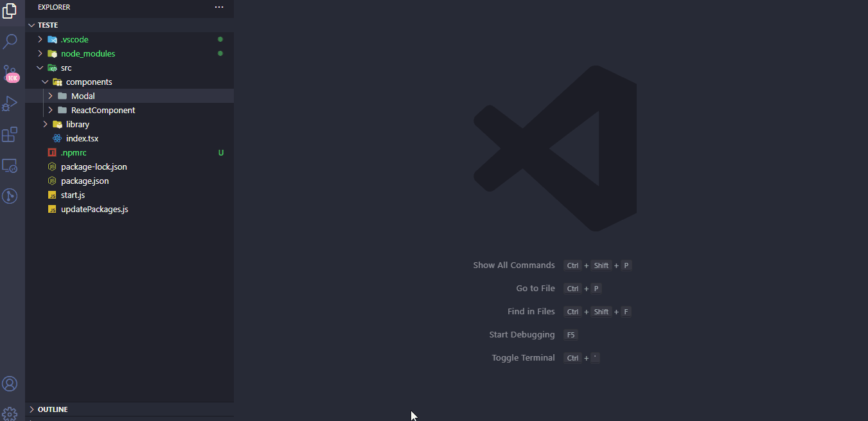The height and width of the screenshot is (421, 868).
Task: Expand the Modal folder chevron
Action: [51, 96]
